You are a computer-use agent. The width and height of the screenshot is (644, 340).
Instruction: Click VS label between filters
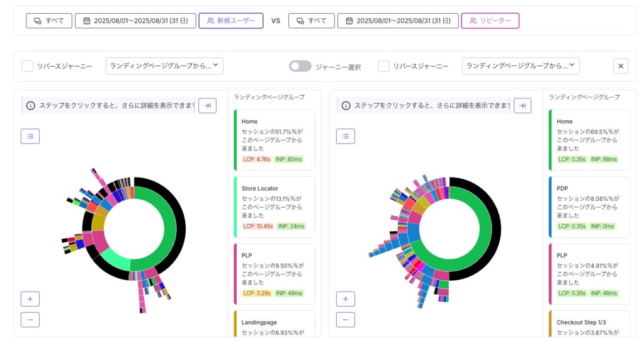276,21
